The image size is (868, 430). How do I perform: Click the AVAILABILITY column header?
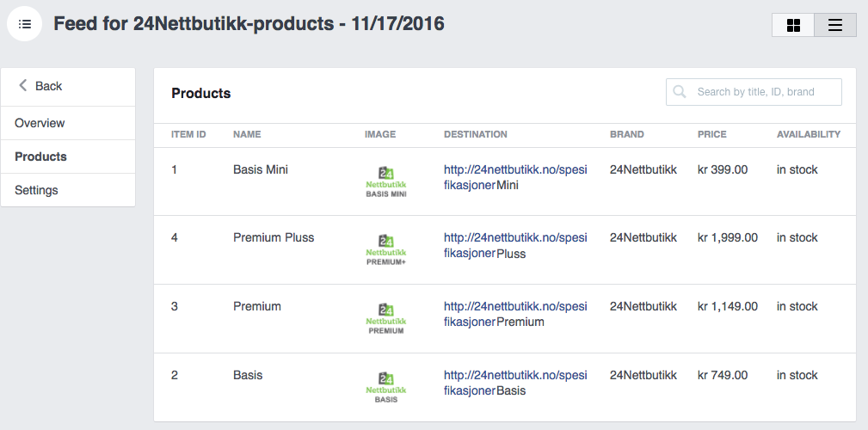(809, 134)
